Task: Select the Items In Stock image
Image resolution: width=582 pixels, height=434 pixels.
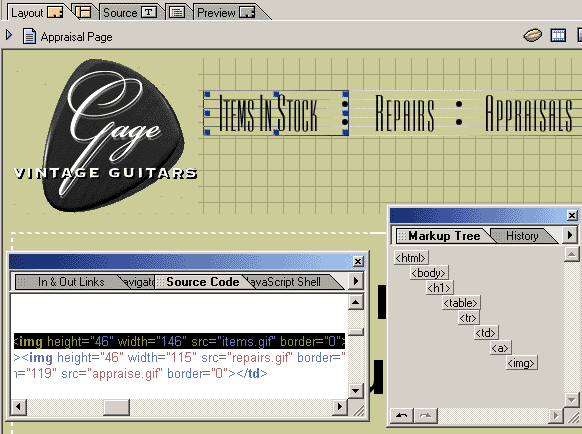Action: point(276,113)
